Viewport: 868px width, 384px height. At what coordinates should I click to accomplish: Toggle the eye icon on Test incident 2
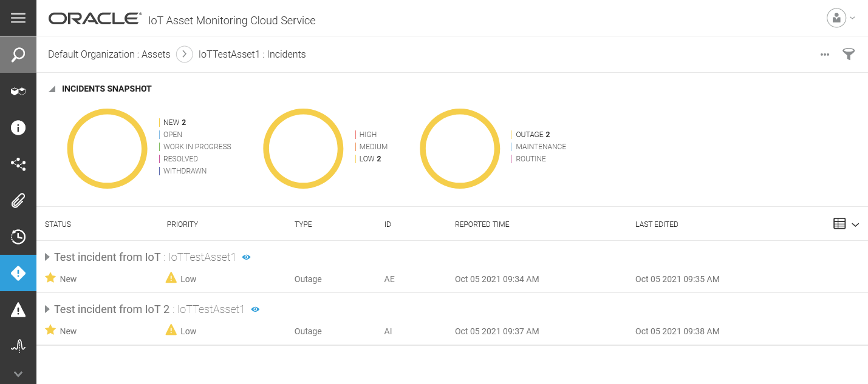(x=255, y=309)
